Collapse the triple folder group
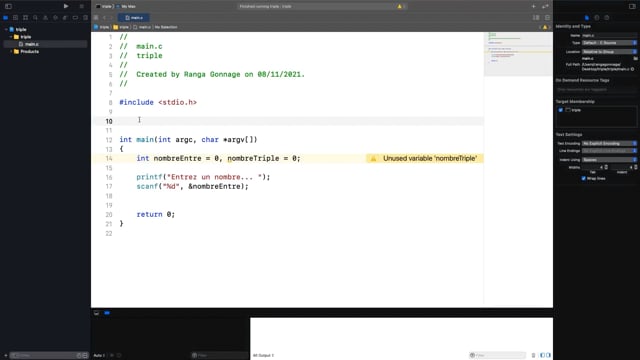This screenshot has width=640, height=360. point(11,37)
